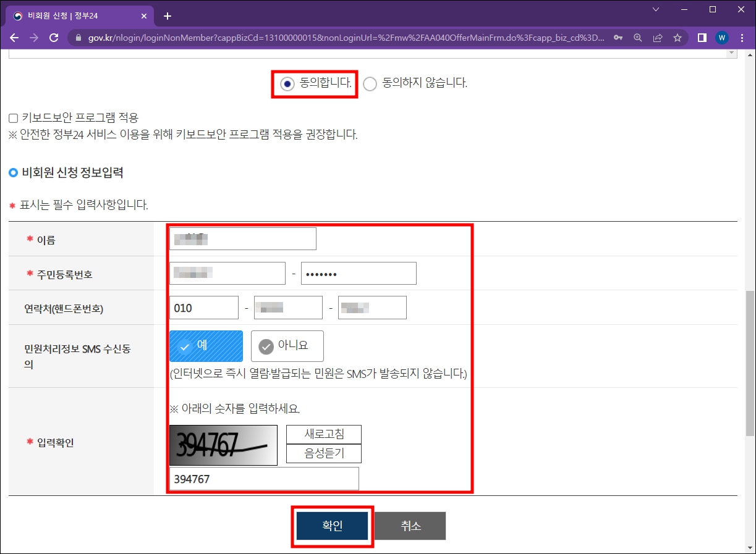The height and width of the screenshot is (554, 756).
Task: Click the browser back arrow icon
Action: pyautogui.click(x=14, y=37)
